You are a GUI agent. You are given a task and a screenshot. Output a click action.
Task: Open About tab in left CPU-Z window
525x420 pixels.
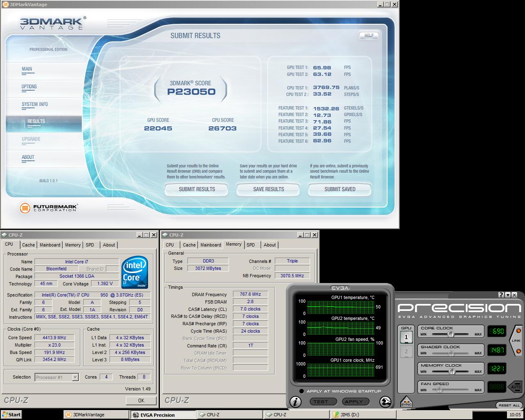[109, 245]
